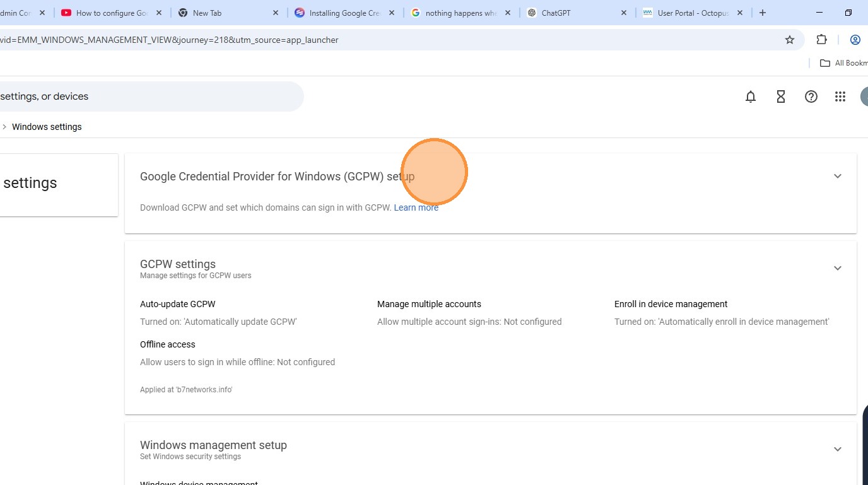868x485 pixels.
Task: Click the Auto-update GCPW setting
Action: click(x=178, y=304)
